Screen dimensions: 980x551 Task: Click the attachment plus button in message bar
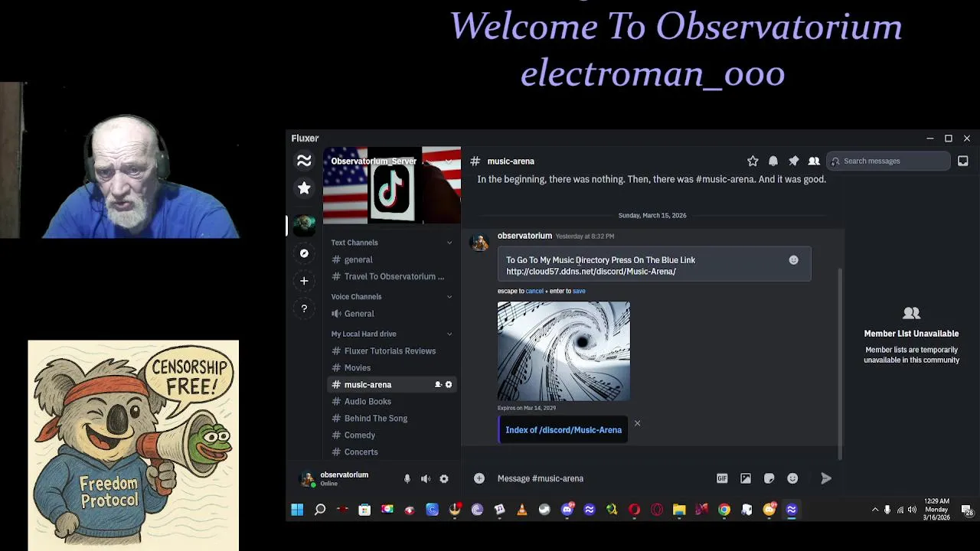pos(479,478)
